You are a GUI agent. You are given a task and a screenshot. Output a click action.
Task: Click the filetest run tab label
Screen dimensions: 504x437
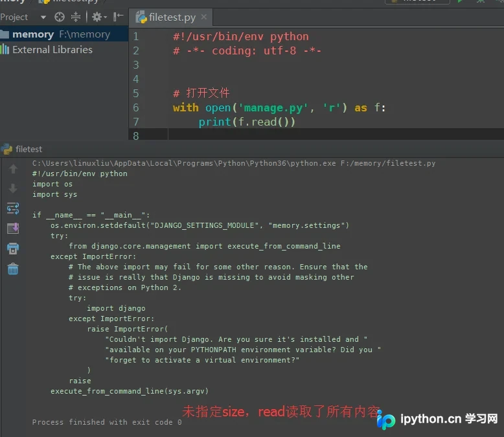[29, 149]
